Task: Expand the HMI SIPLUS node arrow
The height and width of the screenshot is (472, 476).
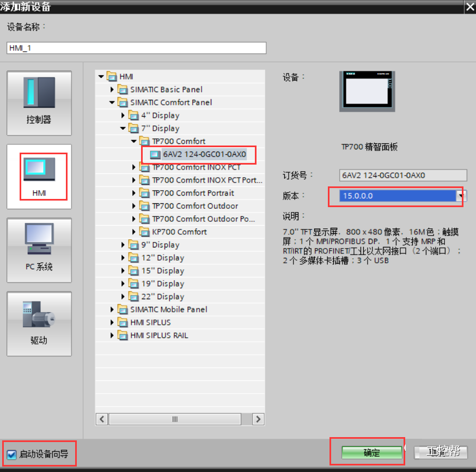Action: tap(112, 323)
